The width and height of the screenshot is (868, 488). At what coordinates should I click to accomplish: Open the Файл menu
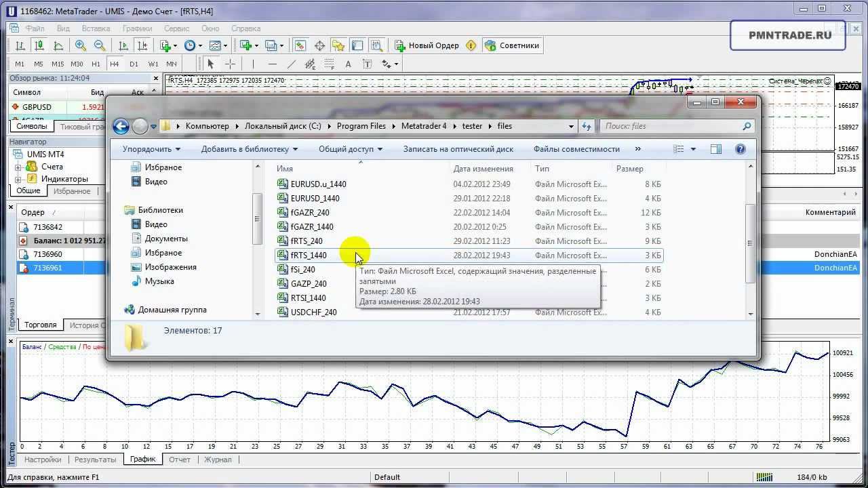click(35, 28)
